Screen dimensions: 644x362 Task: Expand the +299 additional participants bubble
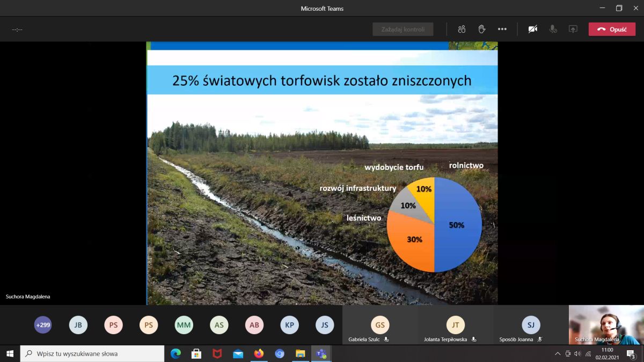pyautogui.click(x=43, y=324)
